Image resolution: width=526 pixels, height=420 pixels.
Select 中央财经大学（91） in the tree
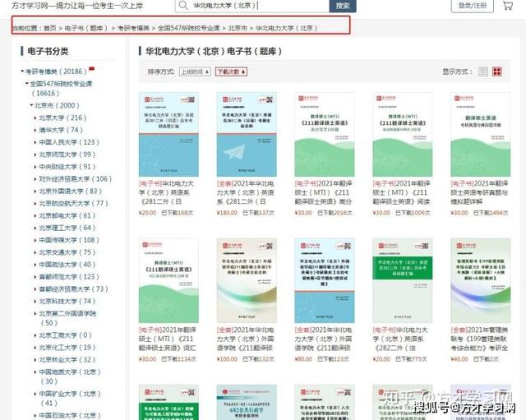[67, 167]
